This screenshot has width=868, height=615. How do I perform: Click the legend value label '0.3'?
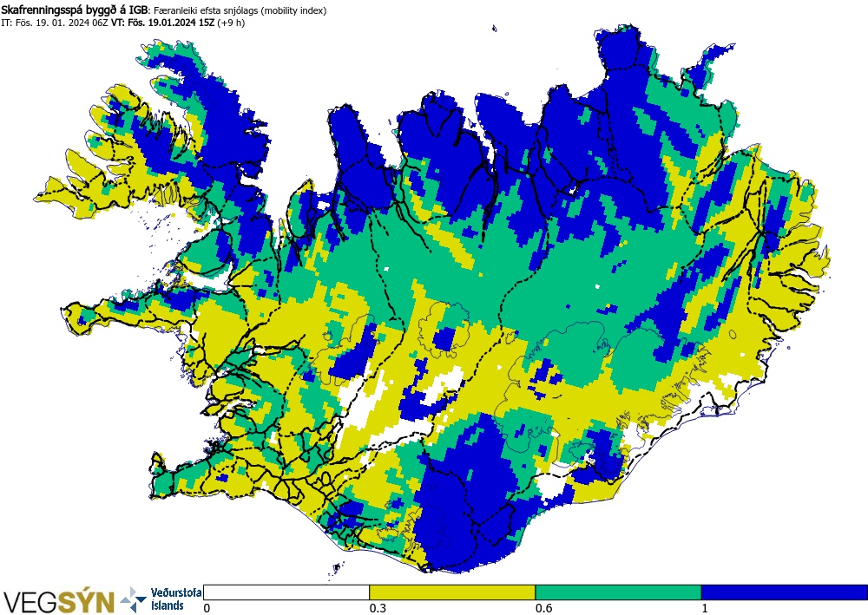(378, 608)
